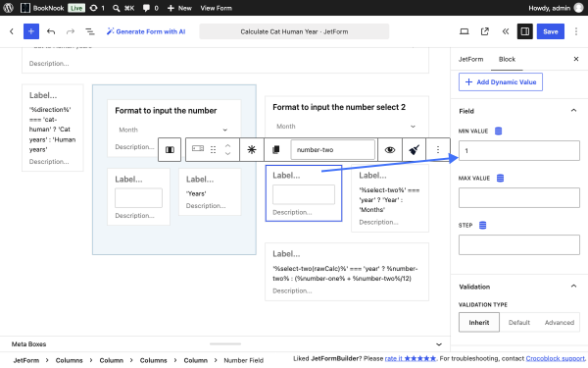Grab the block drag handle icon

click(x=213, y=149)
